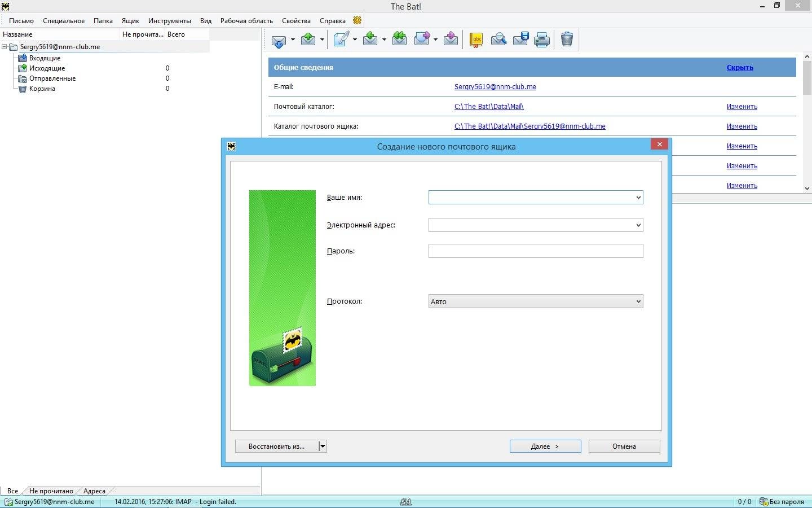Click the Search messages magnifier icon

point(498,40)
